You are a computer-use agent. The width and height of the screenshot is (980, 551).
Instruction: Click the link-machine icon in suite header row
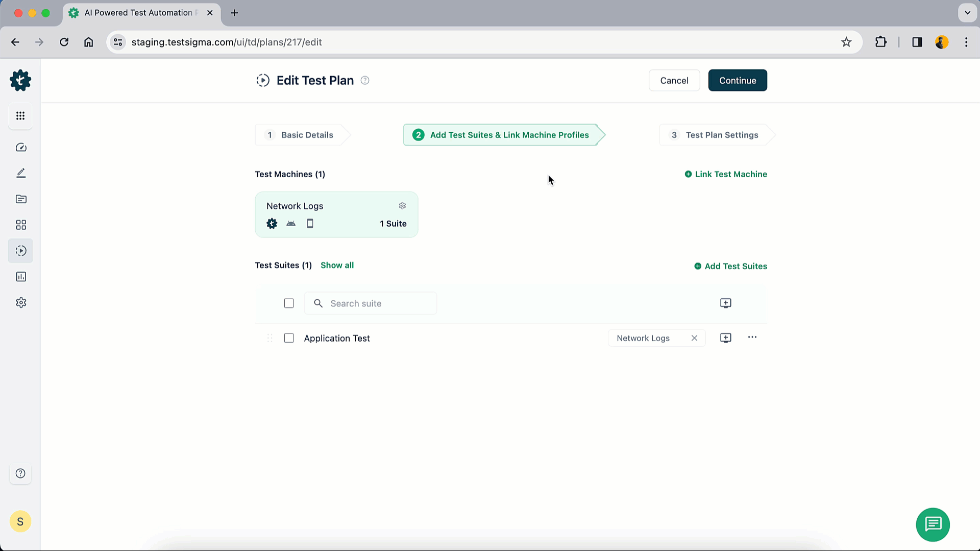pos(725,303)
